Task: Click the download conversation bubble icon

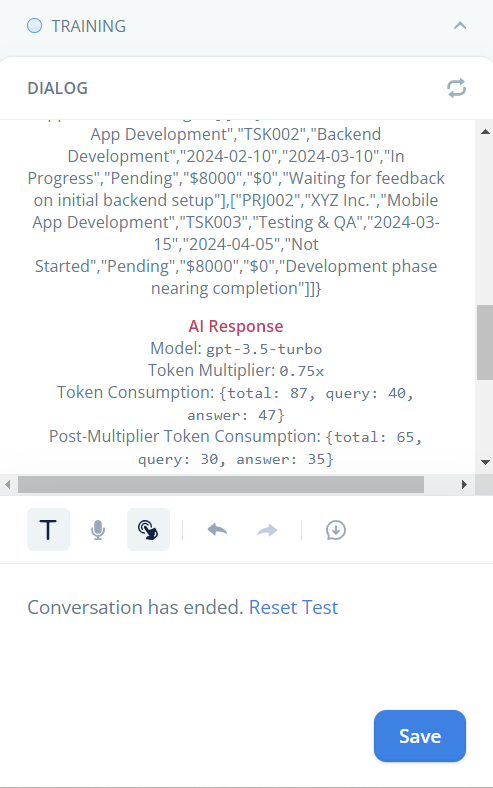Action: [x=336, y=530]
